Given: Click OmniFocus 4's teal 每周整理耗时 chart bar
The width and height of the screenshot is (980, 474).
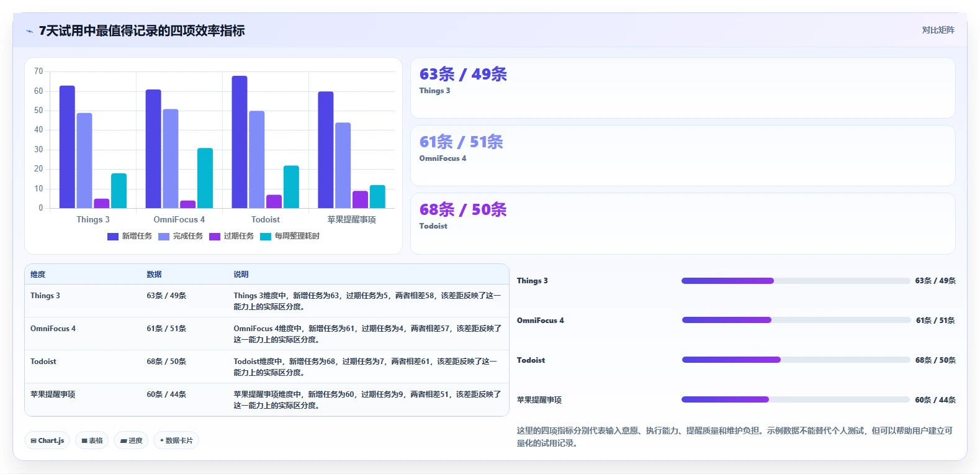Looking at the screenshot, I should coord(205,178).
